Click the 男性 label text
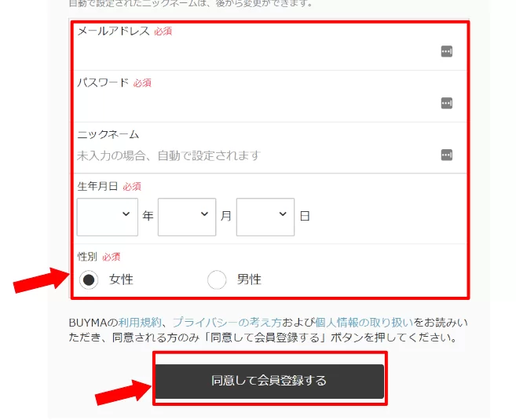This screenshot has height=420, width=516. pos(249,280)
